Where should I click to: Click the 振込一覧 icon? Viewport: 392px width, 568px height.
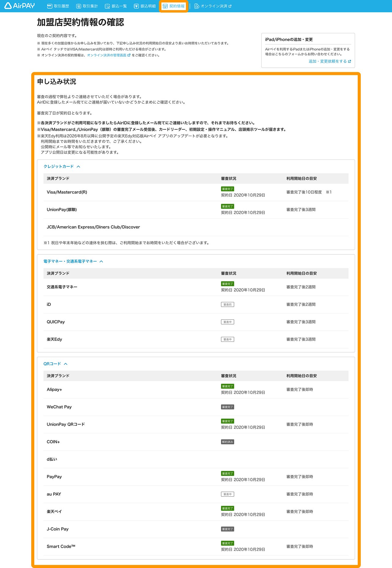coord(107,6)
